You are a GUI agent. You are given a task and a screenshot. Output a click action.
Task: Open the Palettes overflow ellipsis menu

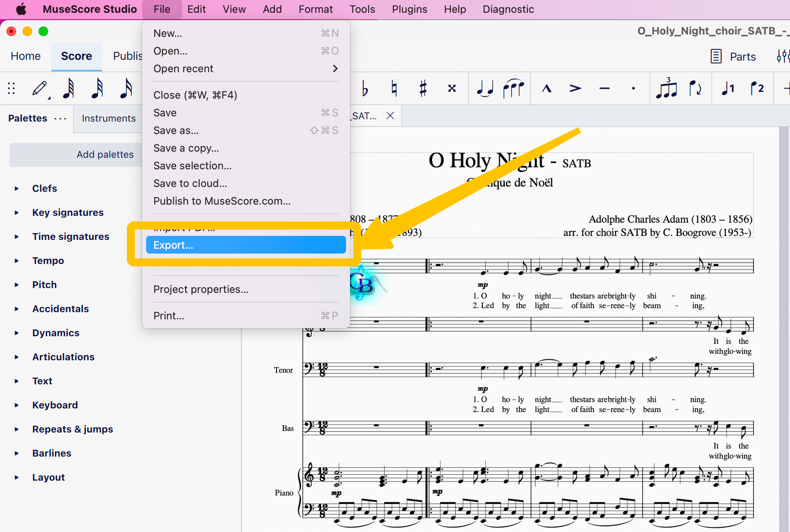click(60, 118)
